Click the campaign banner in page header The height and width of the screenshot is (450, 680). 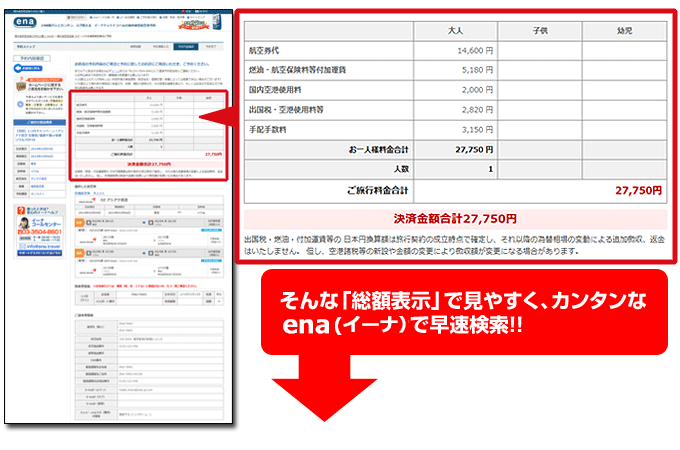[x=194, y=24]
